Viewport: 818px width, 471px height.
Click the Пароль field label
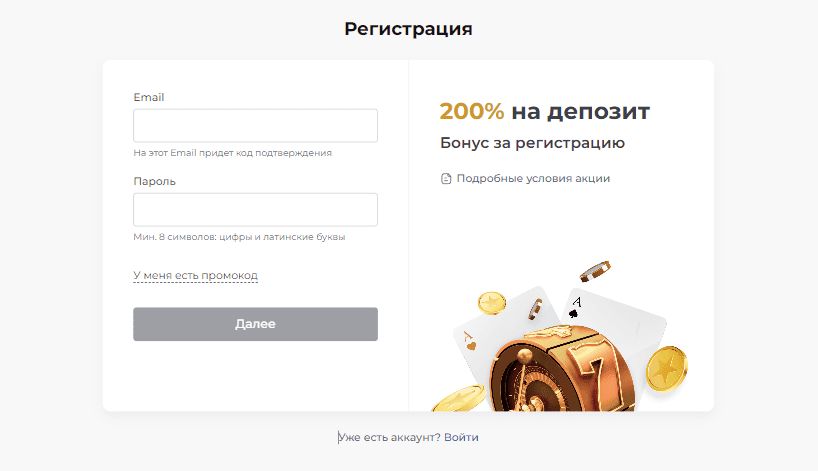(154, 182)
